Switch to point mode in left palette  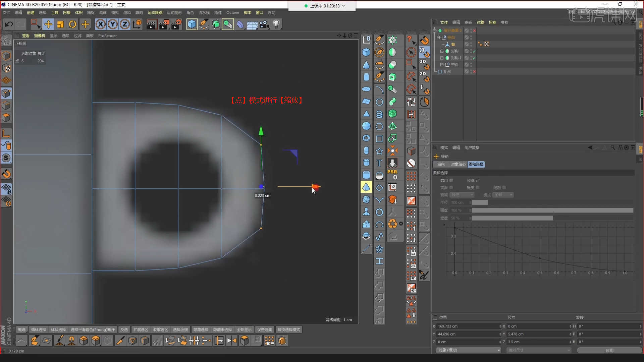click(6, 93)
